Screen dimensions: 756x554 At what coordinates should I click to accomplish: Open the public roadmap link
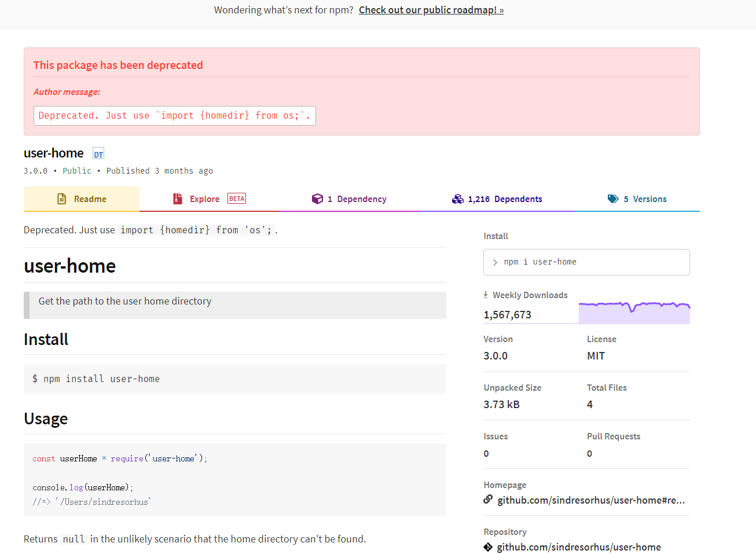(x=431, y=10)
